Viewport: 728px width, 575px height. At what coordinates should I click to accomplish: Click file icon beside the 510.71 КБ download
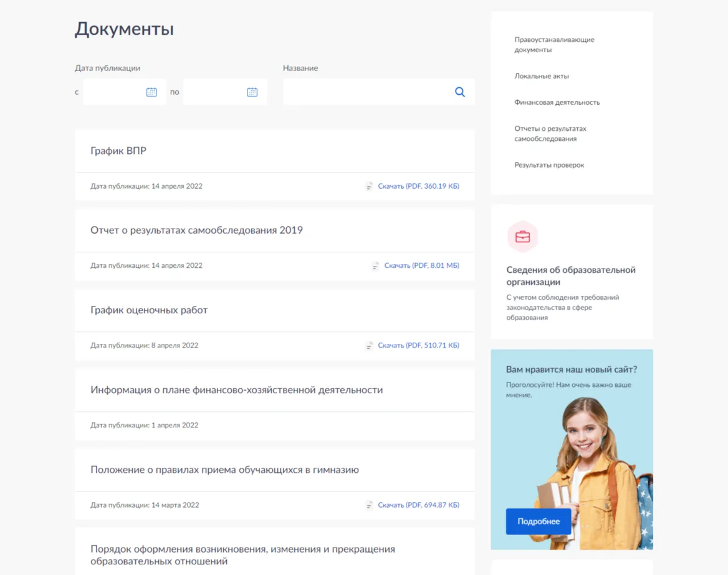[369, 346]
